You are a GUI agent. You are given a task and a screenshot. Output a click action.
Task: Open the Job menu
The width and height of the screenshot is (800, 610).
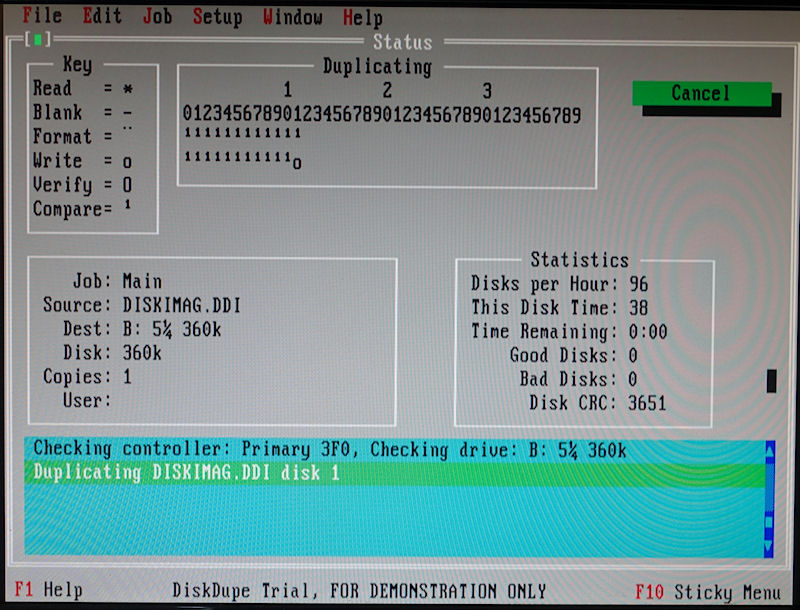(x=157, y=17)
